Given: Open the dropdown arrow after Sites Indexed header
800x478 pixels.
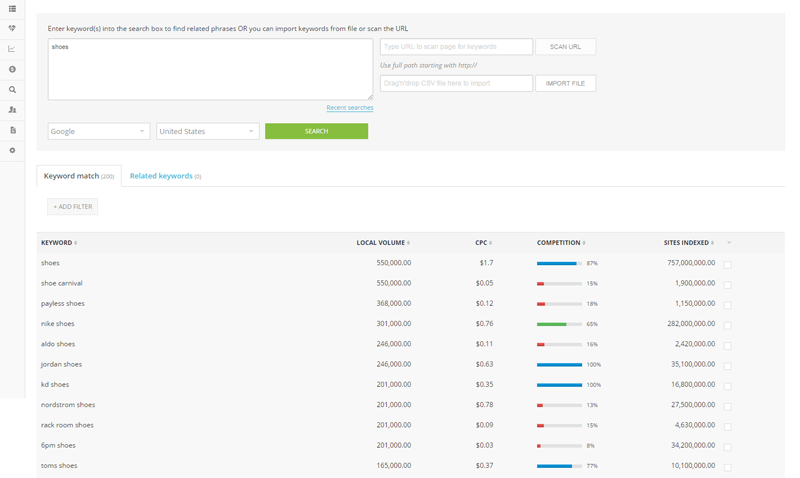Looking at the screenshot, I should [x=729, y=243].
